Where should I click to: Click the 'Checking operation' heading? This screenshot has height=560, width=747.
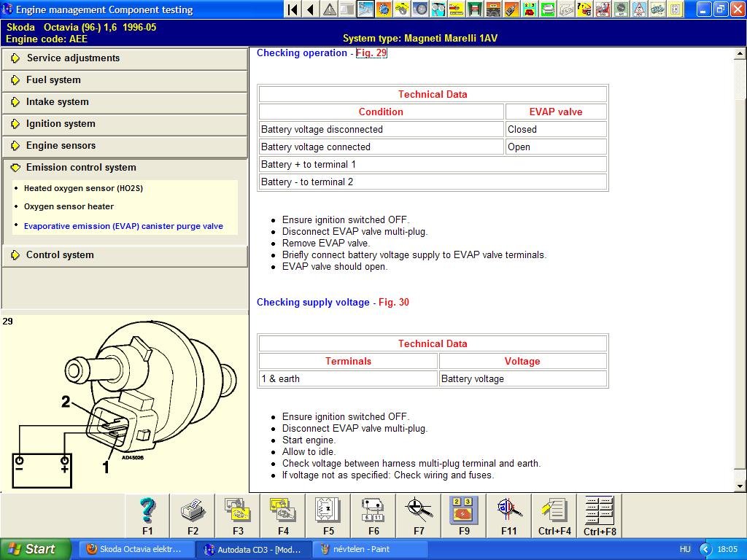(302, 52)
